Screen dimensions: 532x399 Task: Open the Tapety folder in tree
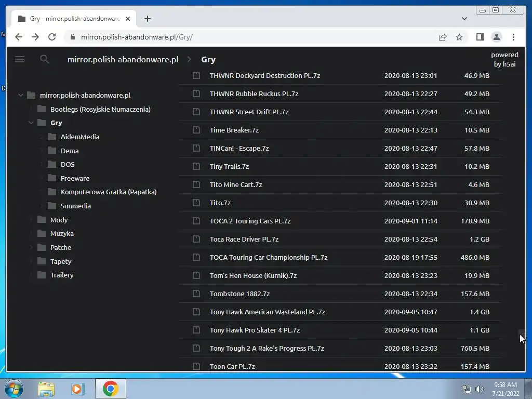click(x=61, y=261)
